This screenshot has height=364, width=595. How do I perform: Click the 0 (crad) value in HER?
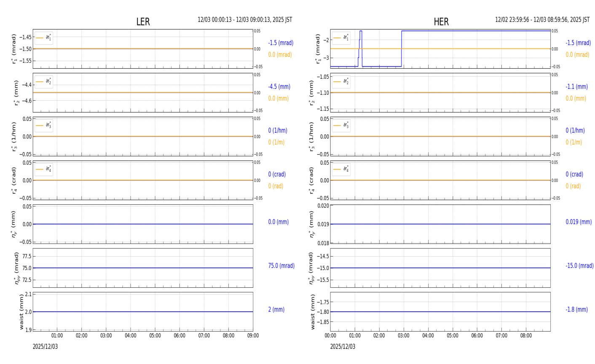[574, 174]
